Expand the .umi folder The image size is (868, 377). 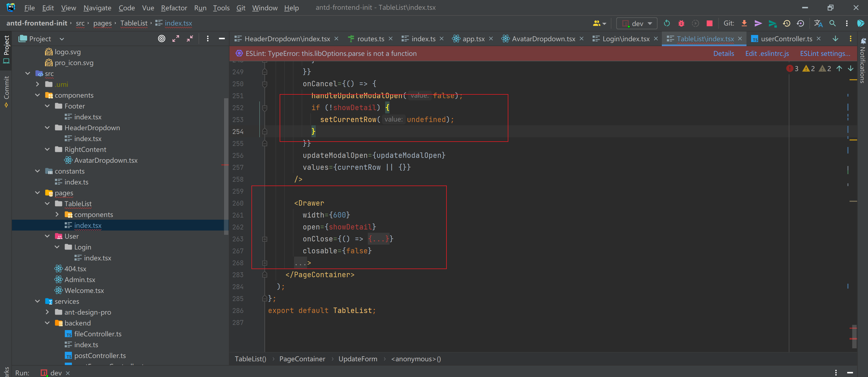37,84
